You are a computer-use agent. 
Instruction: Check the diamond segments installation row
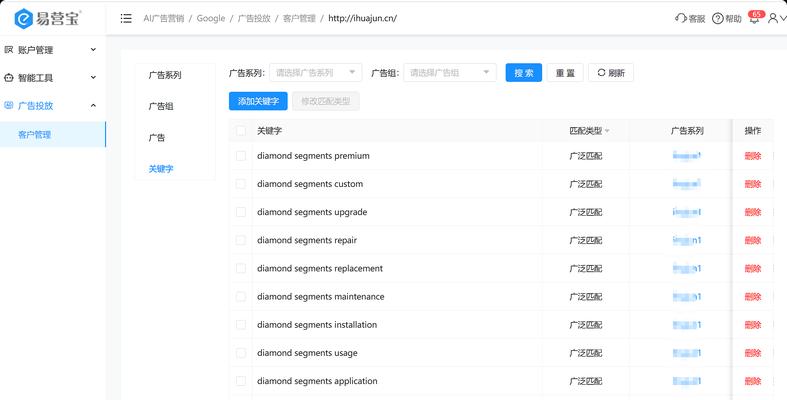(241, 325)
